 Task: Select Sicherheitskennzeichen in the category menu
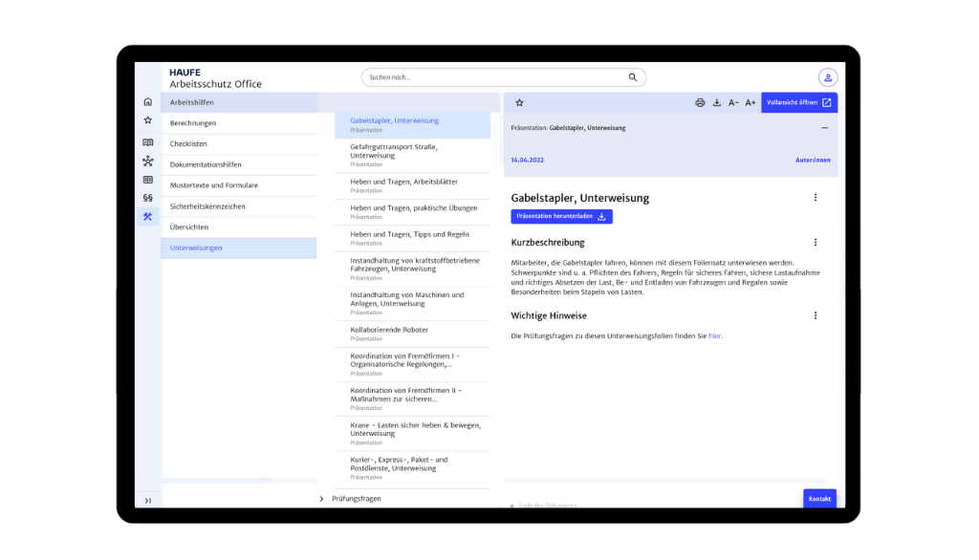[207, 206]
